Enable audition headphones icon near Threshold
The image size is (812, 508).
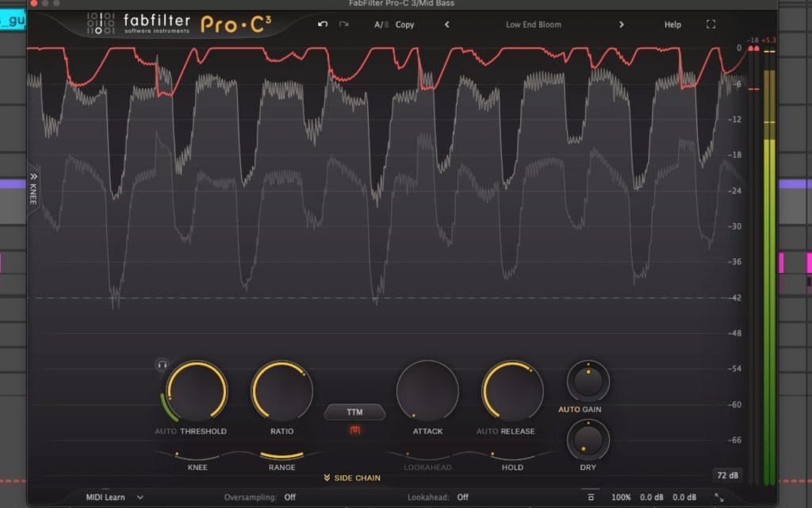tap(163, 365)
